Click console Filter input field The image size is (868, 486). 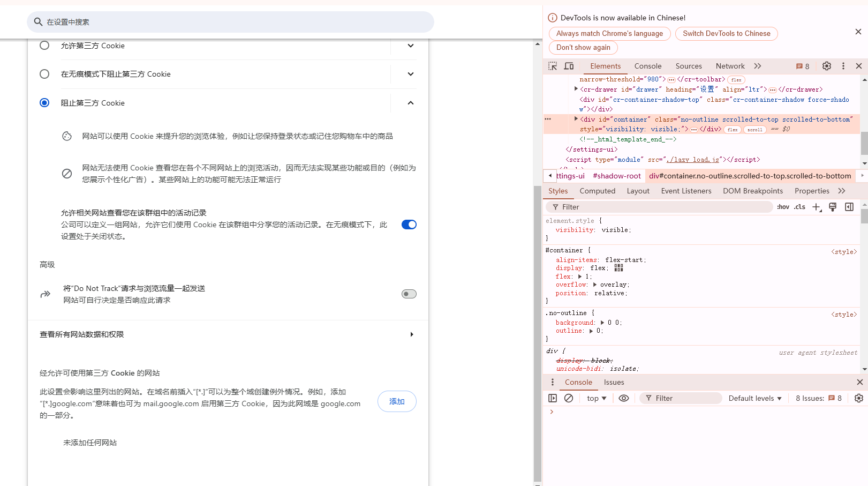(x=681, y=398)
